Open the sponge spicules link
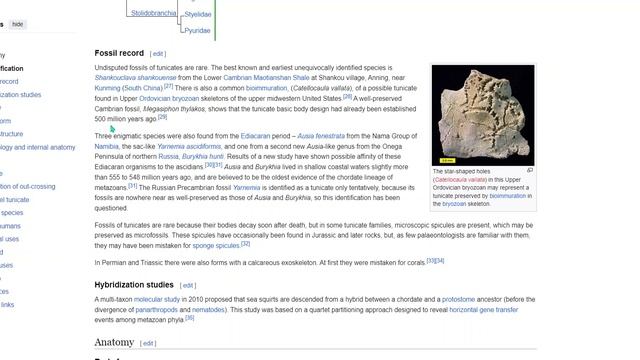 [216, 246]
